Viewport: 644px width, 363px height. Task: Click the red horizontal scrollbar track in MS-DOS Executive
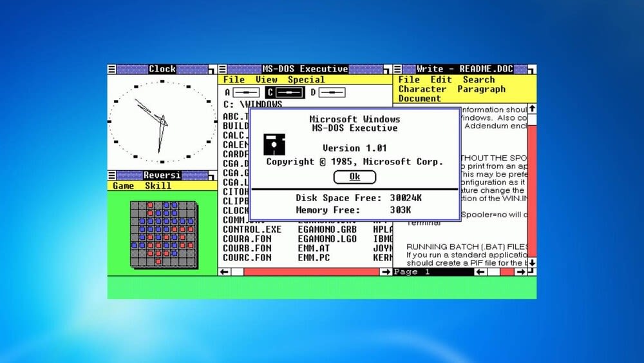click(311, 271)
